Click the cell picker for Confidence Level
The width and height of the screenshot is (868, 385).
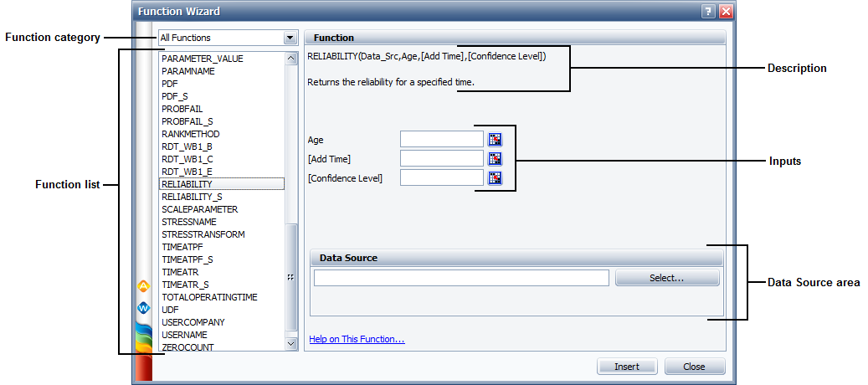click(495, 177)
